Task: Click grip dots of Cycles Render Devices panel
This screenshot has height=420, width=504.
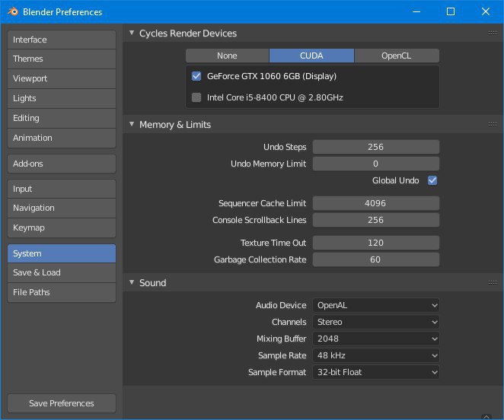Action: click(x=493, y=33)
